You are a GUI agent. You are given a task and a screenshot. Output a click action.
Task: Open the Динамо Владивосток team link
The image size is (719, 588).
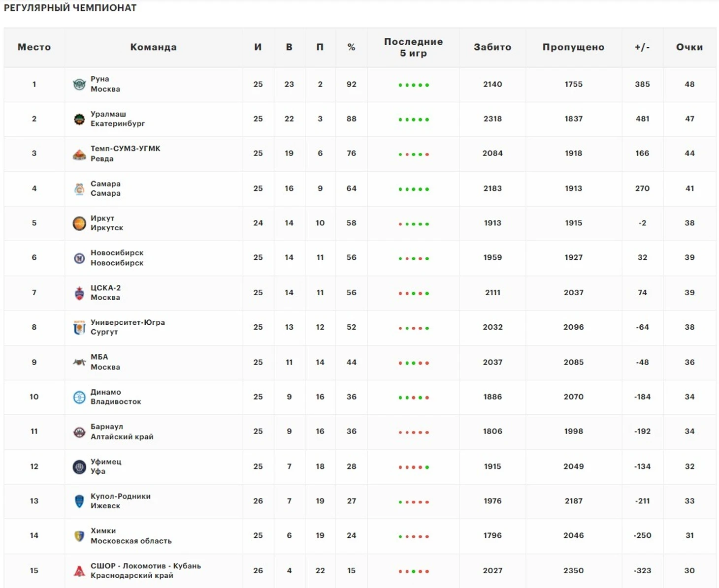click(x=116, y=397)
